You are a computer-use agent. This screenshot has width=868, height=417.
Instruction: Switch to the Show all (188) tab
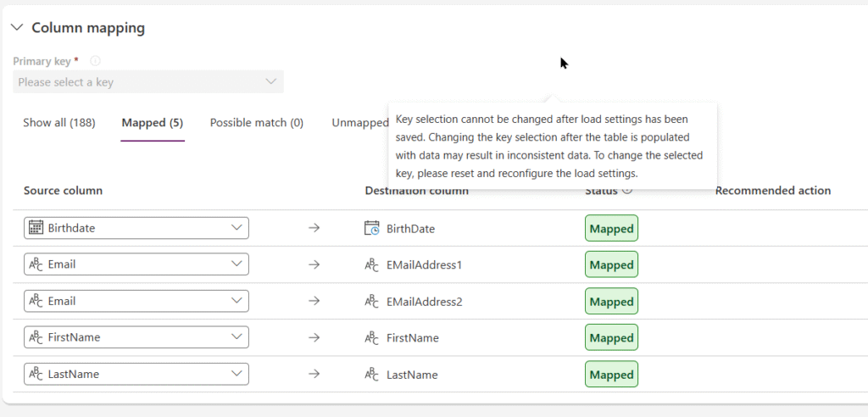[59, 122]
